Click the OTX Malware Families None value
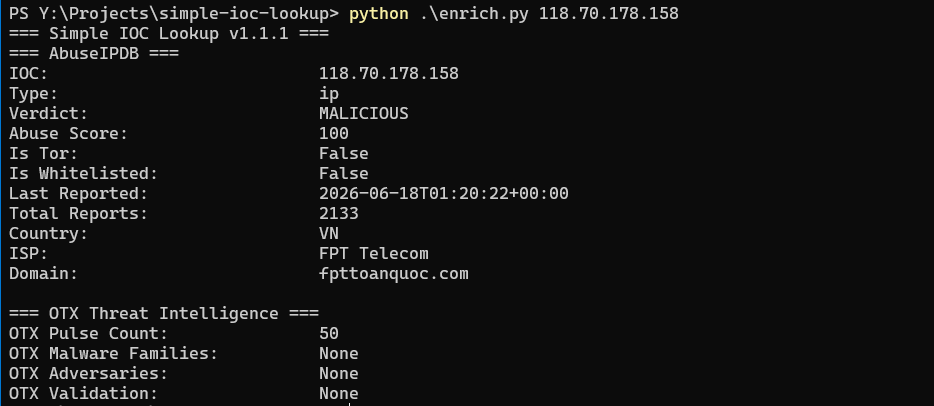934x406 pixels. pyautogui.click(x=339, y=354)
